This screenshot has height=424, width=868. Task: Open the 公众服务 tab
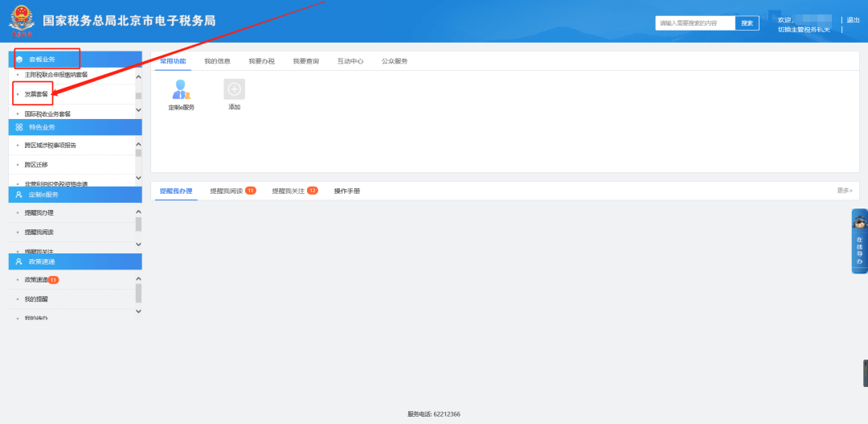(394, 61)
